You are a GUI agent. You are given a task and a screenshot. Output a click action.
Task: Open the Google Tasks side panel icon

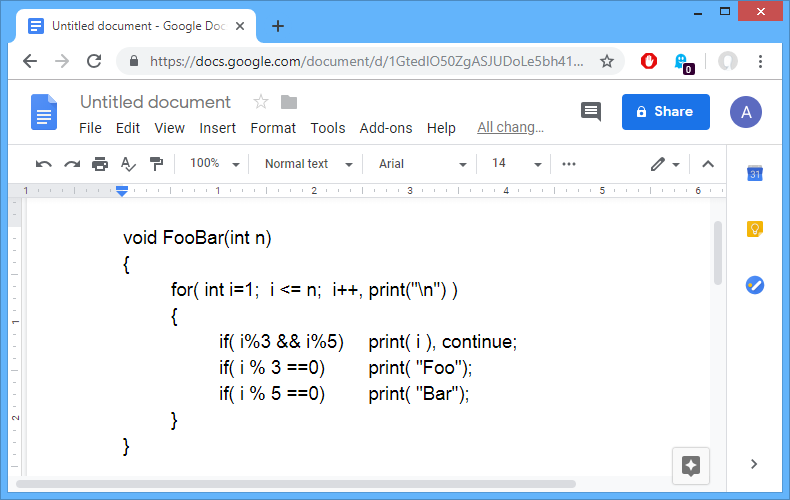click(x=754, y=285)
